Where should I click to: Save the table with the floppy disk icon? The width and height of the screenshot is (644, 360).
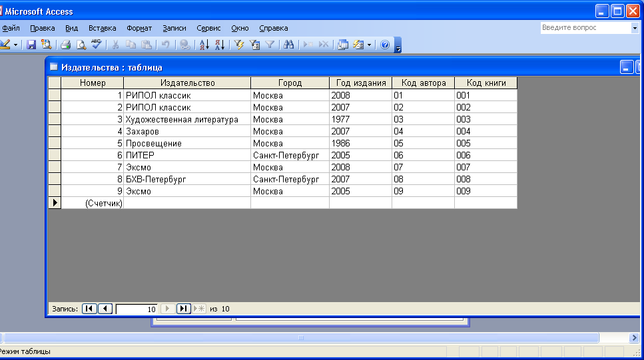(x=31, y=45)
